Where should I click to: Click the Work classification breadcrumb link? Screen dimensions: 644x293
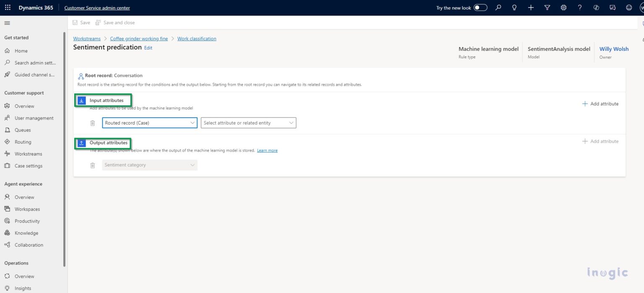[x=197, y=39]
